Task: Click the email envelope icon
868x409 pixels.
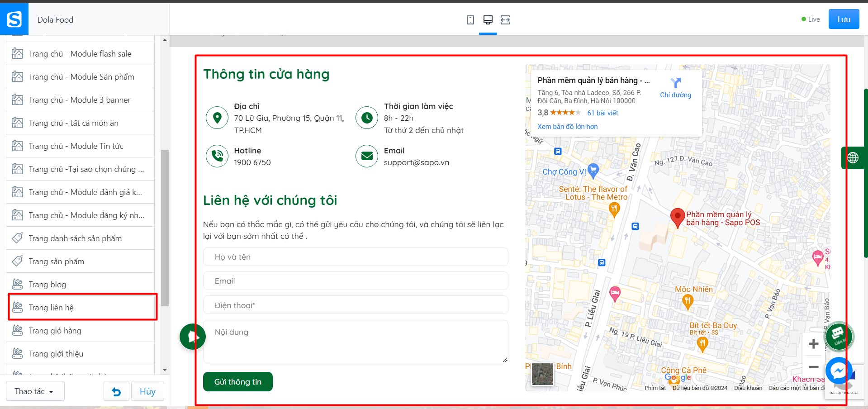Action: pos(367,156)
